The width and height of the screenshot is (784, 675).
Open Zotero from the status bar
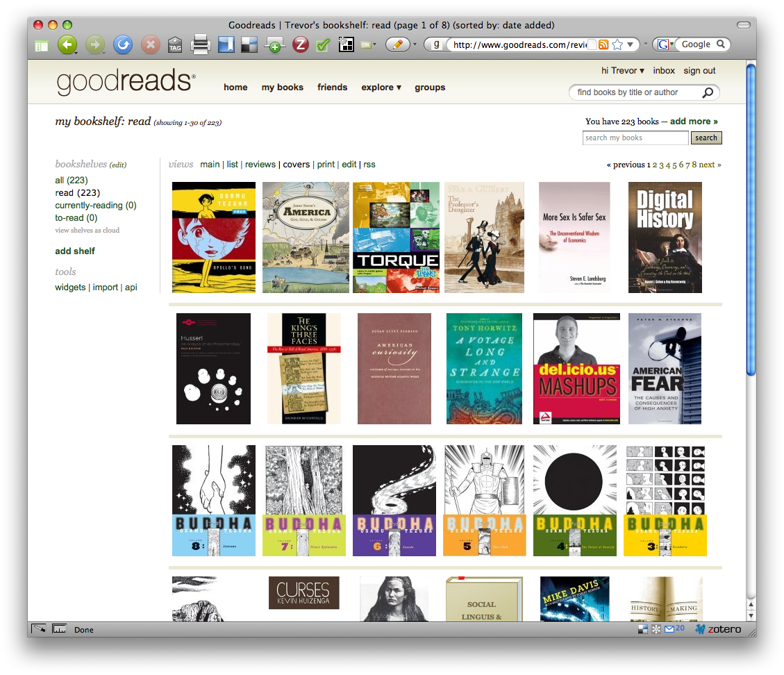[x=718, y=629]
